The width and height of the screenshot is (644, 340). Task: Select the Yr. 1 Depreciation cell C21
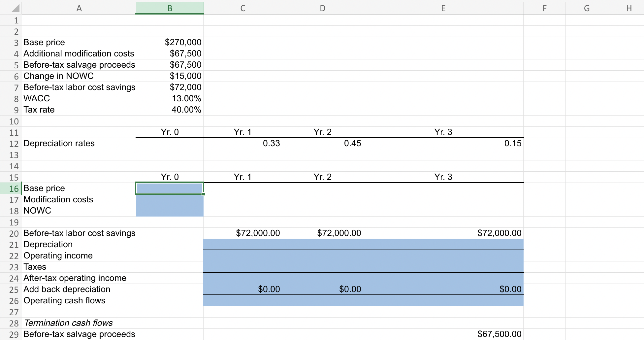point(243,244)
